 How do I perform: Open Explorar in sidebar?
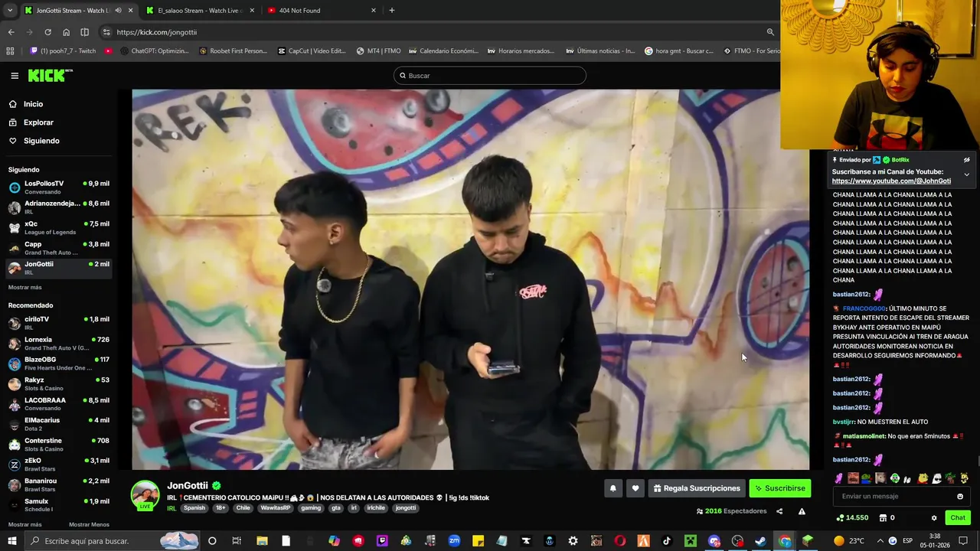[38, 122]
